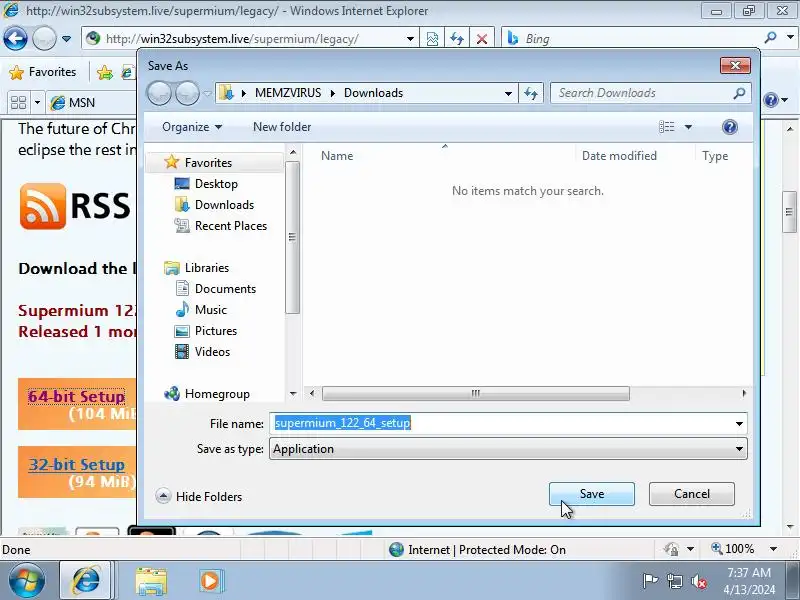Click IE back button

point(15,38)
